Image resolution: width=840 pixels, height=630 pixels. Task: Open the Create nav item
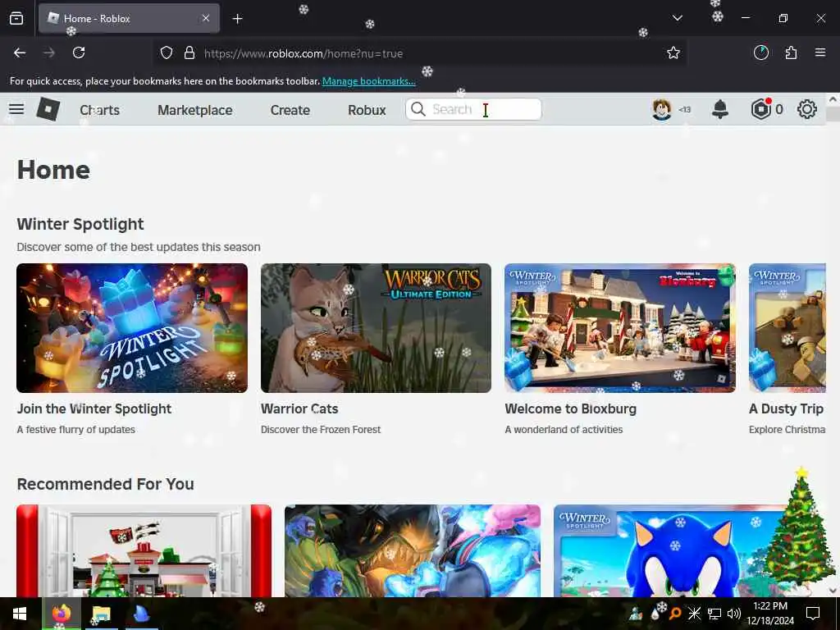click(x=290, y=110)
